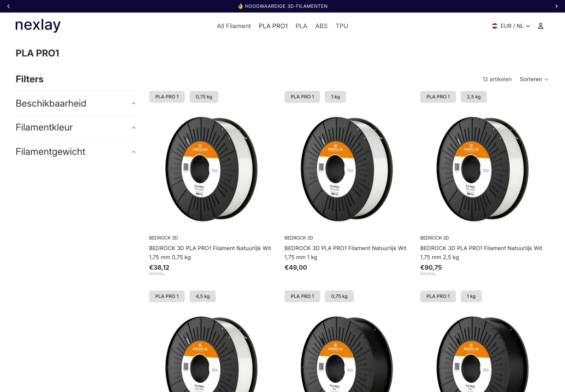Open the TPU navigation item

pos(342,26)
